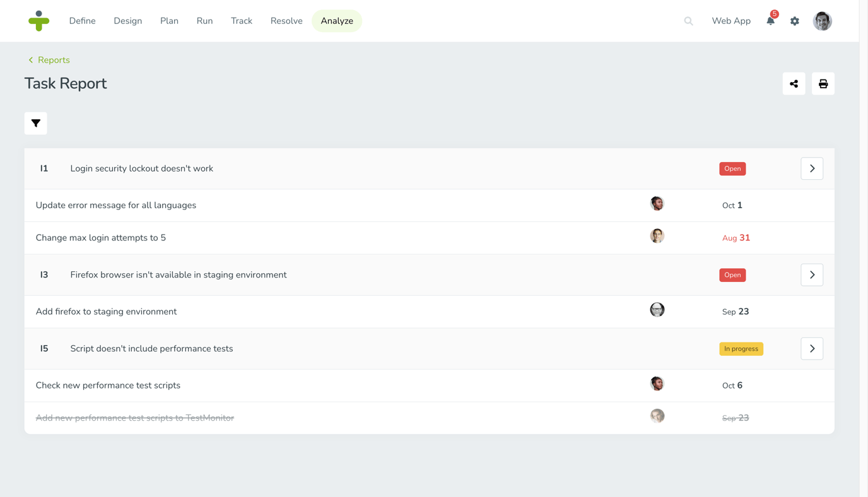The width and height of the screenshot is (868, 497).
Task: Open the user profile avatar
Action: click(x=823, y=21)
